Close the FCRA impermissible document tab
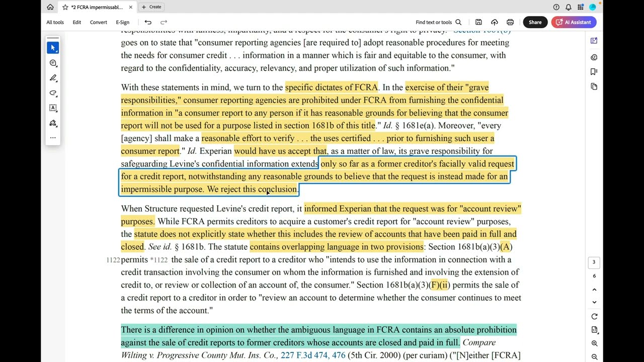The height and width of the screenshot is (362, 644). [x=131, y=7]
